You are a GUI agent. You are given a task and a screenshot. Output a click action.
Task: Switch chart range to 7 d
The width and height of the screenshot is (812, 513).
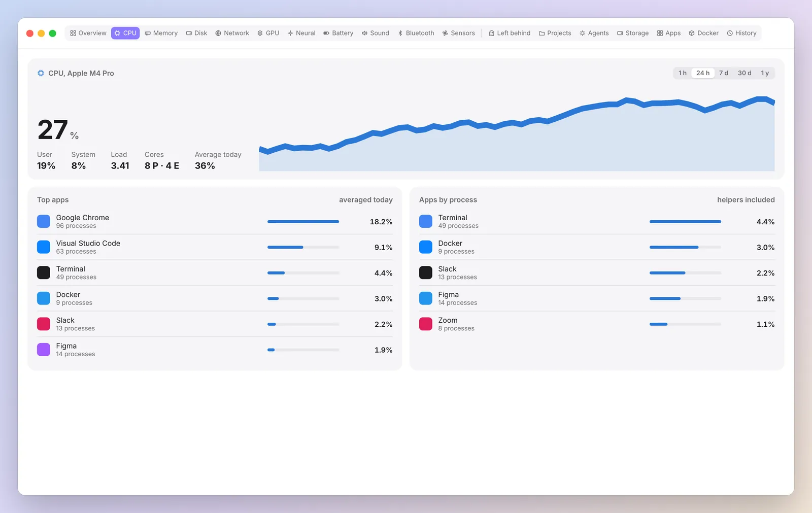point(724,73)
